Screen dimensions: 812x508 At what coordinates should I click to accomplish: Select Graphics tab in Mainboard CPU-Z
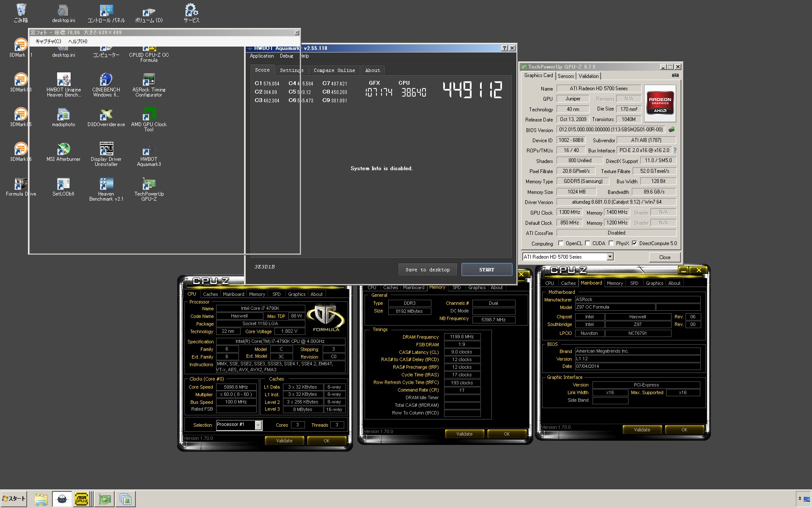click(x=654, y=283)
